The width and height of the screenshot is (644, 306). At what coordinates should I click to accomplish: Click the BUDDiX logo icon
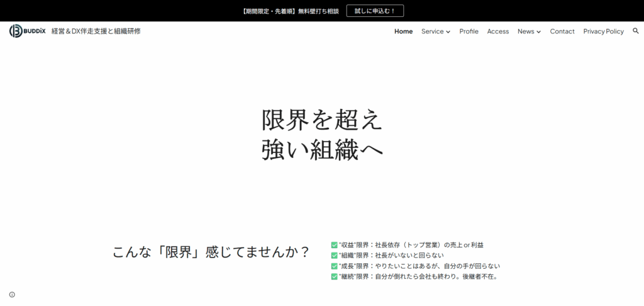point(16,31)
